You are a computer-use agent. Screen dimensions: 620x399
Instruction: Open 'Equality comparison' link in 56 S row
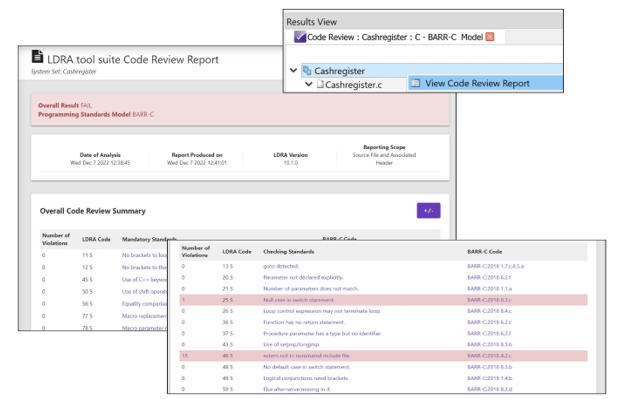[x=144, y=304]
